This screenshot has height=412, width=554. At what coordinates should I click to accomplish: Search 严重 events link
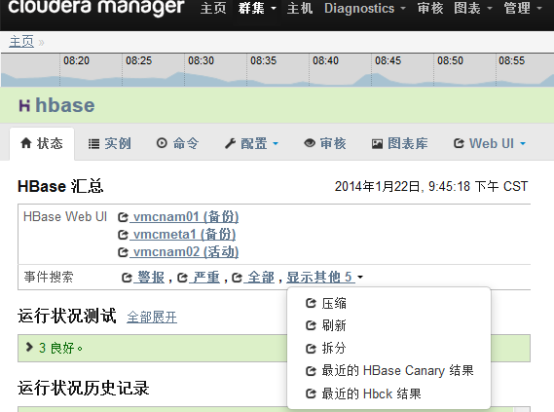[205, 277]
